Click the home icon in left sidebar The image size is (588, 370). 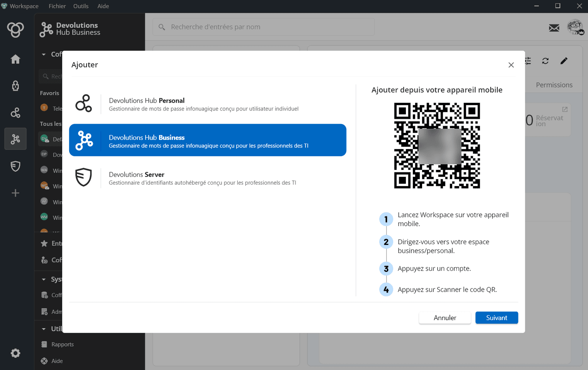point(15,59)
